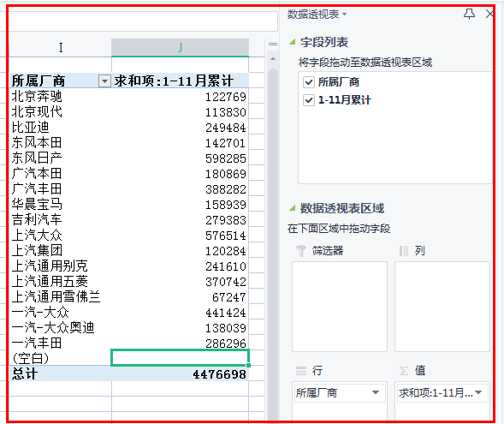Select column I header
Screen dimensions: 504x424
60,48
